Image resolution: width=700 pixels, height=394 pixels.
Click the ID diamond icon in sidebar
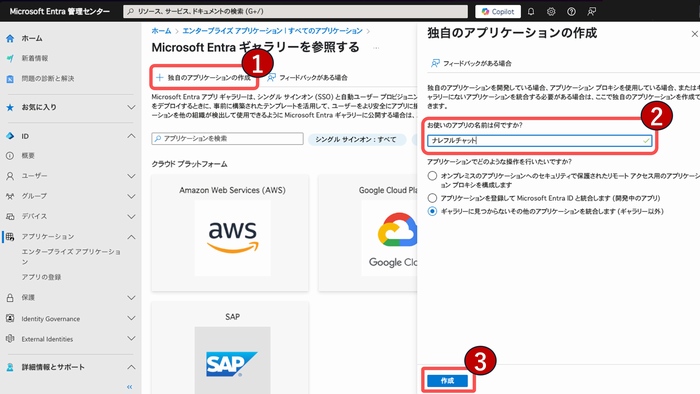[10, 136]
